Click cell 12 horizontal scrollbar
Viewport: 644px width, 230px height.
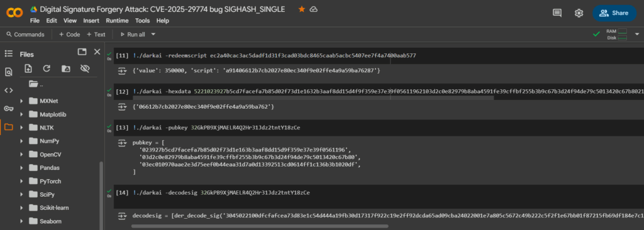(x=313, y=98)
